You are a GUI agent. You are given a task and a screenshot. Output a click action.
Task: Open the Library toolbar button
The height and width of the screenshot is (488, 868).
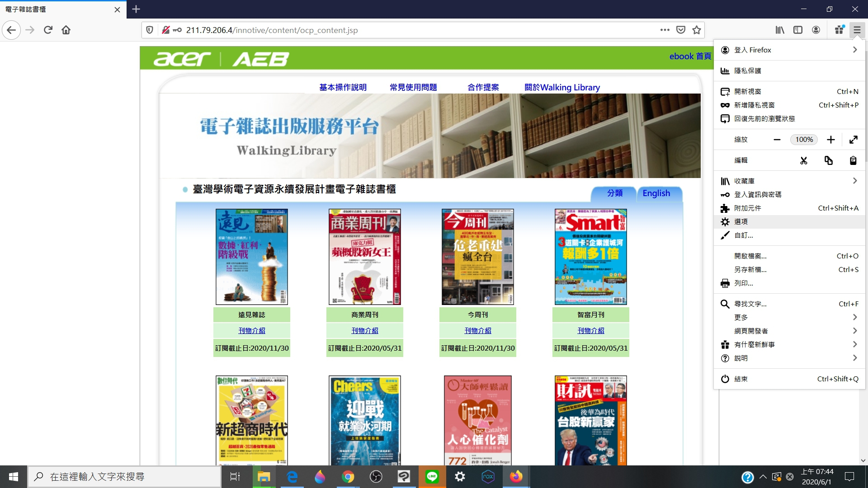pos(780,30)
